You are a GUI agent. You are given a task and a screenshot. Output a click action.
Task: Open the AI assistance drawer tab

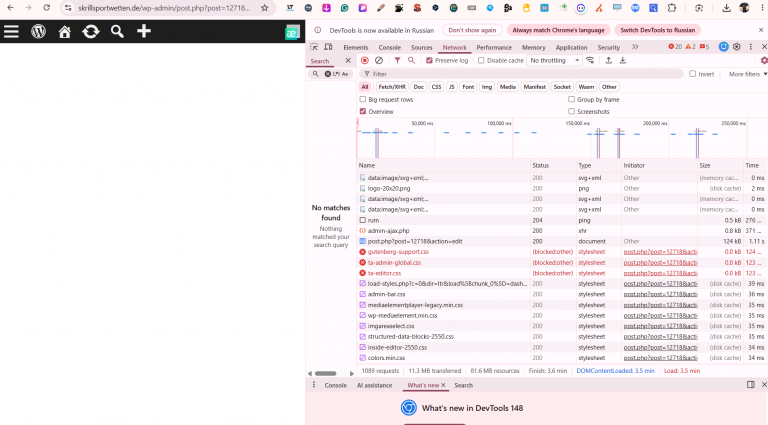(x=374, y=385)
